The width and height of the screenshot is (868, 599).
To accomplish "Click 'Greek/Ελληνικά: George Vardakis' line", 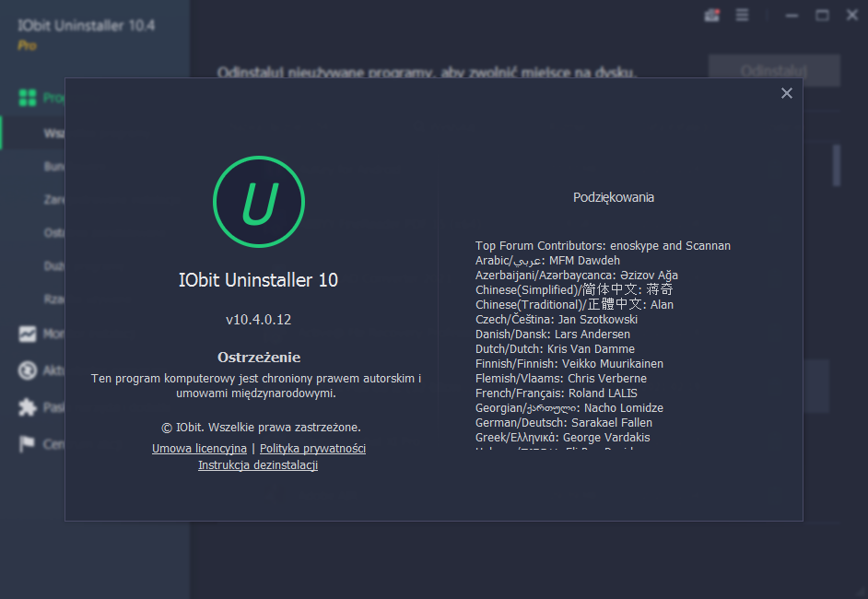I will pyautogui.click(x=562, y=438).
